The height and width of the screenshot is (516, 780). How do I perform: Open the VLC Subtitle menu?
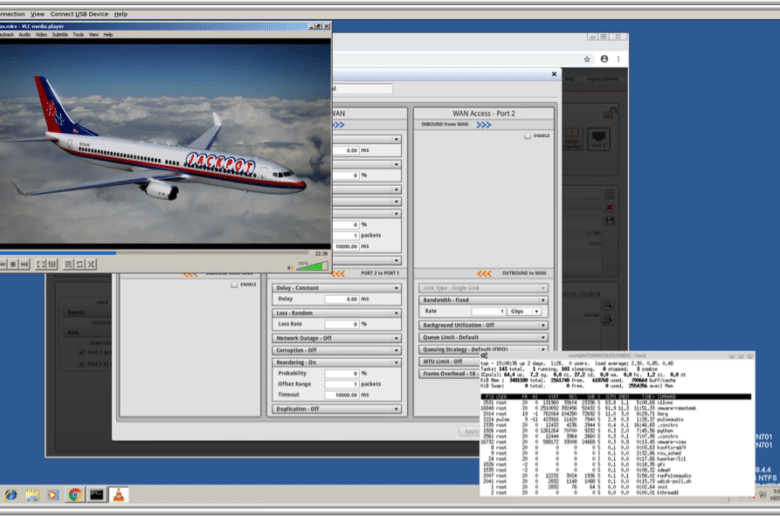click(x=60, y=34)
